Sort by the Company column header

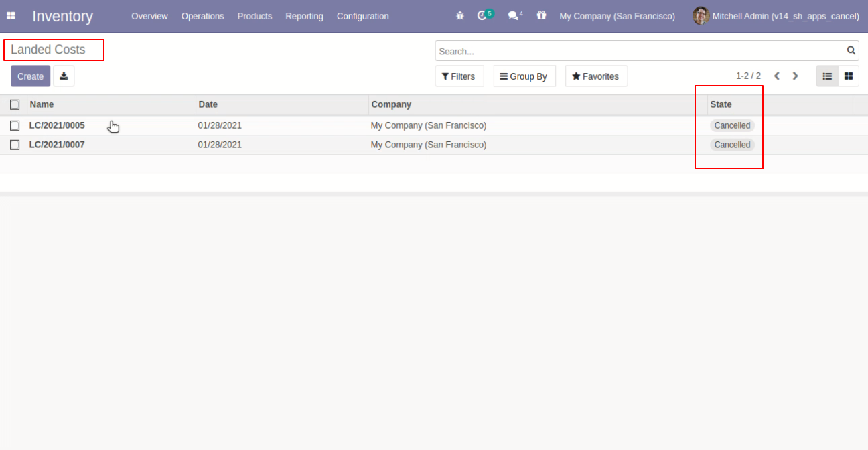point(538,104)
